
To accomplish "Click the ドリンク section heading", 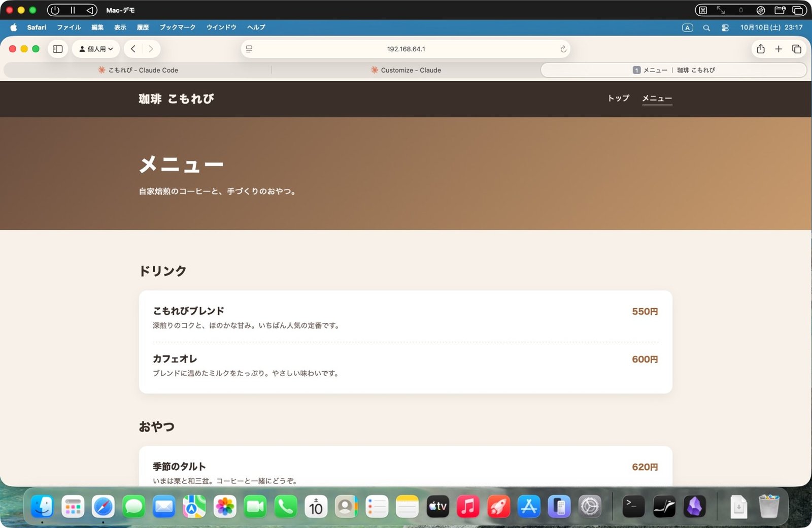I will (x=163, y=271).
